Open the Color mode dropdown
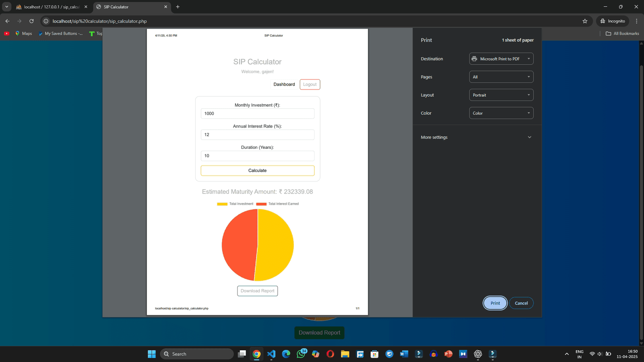Viewport: 644px width, 362px height. pyautogui.click(x=501, y=113)
